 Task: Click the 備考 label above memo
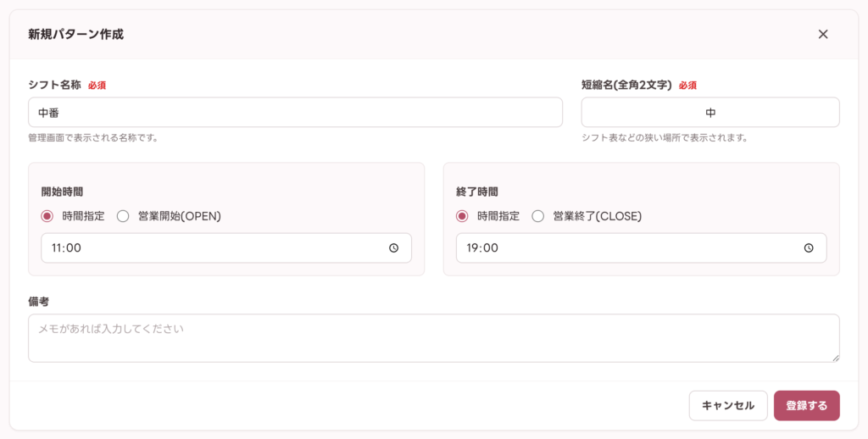point(39,302)
